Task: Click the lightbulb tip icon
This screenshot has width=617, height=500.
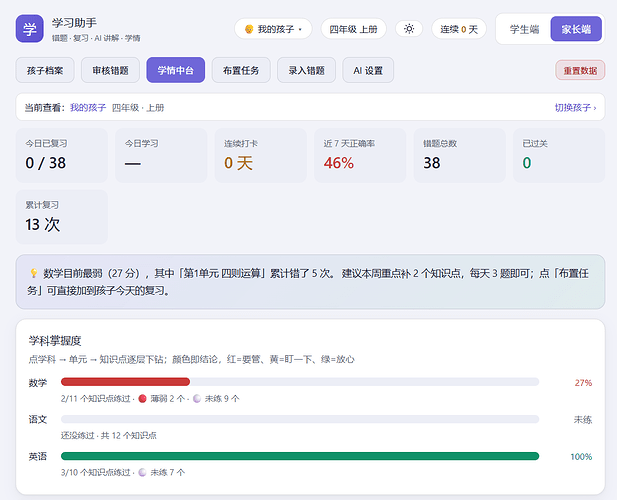Action: (34, 273)
